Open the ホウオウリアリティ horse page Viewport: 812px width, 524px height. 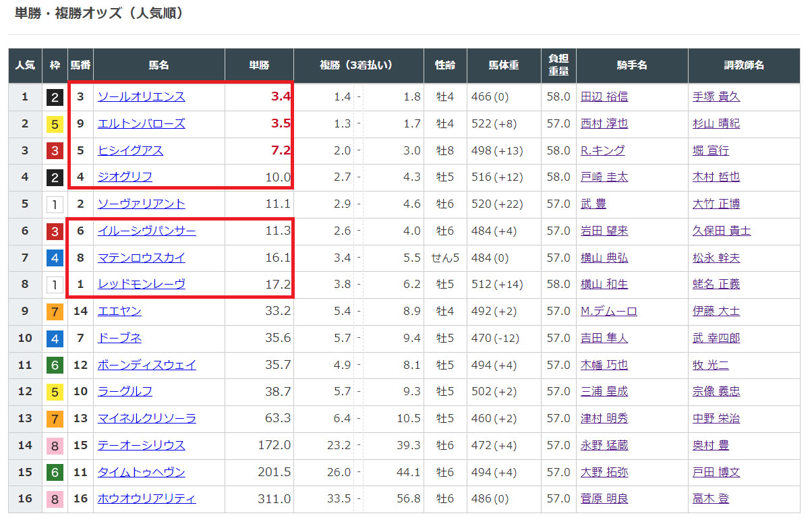coord(146,499)
